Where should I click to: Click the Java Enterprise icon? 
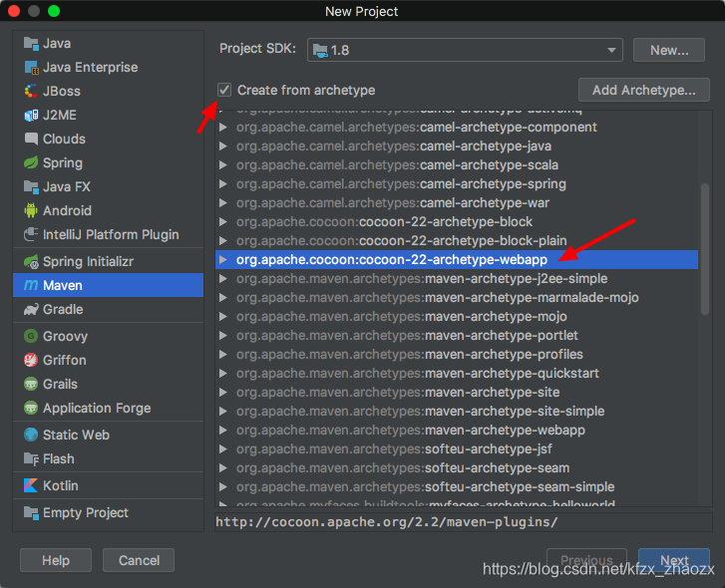pos(31,68)
